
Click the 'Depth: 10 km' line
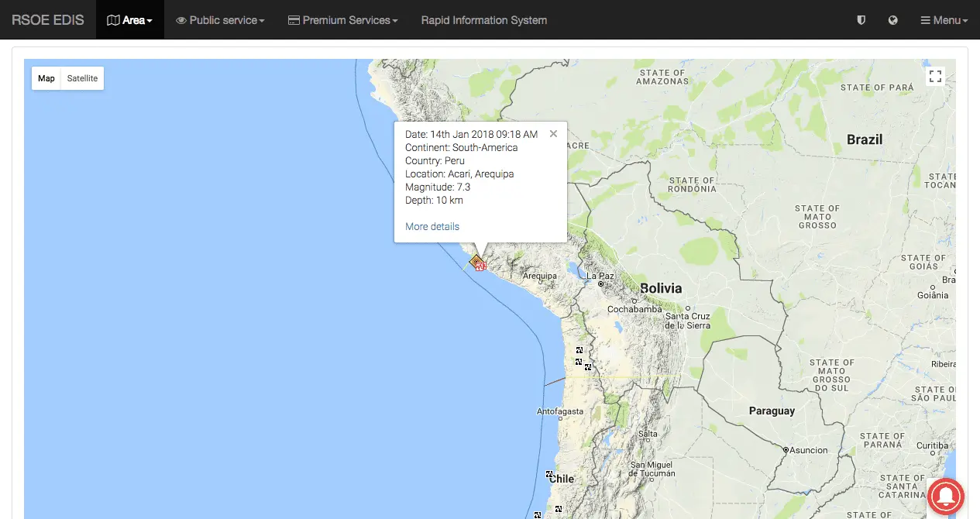(x=434, y=200)
